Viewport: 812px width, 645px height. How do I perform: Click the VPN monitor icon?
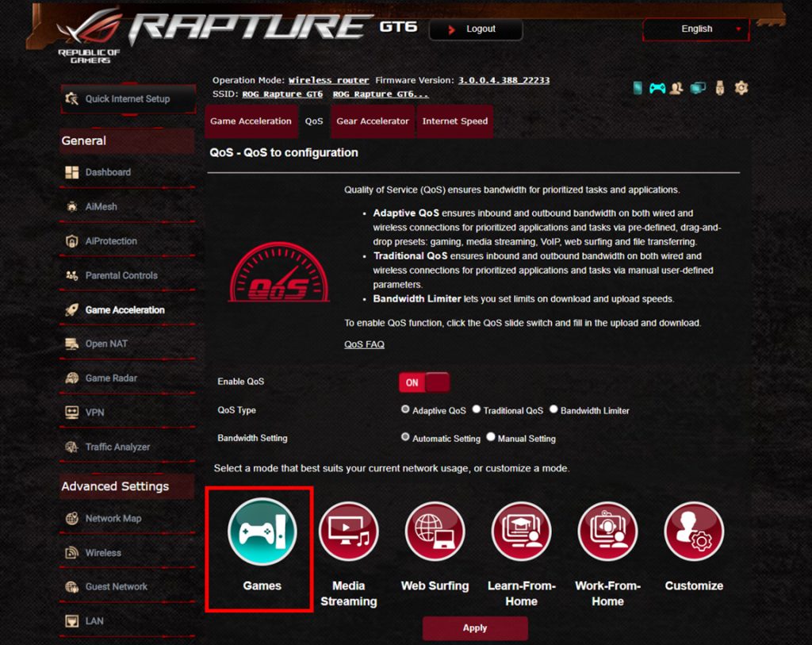[x=72, y=413]
